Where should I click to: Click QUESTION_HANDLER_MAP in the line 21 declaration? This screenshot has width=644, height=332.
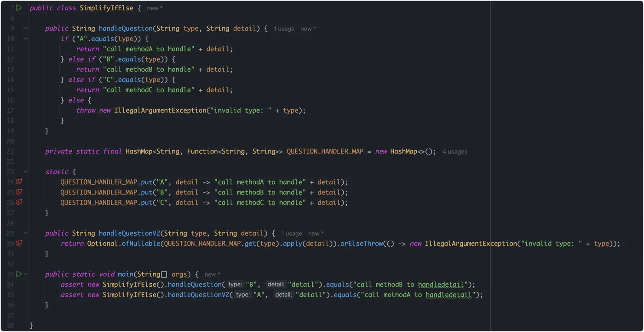click(x=325, y=151)
